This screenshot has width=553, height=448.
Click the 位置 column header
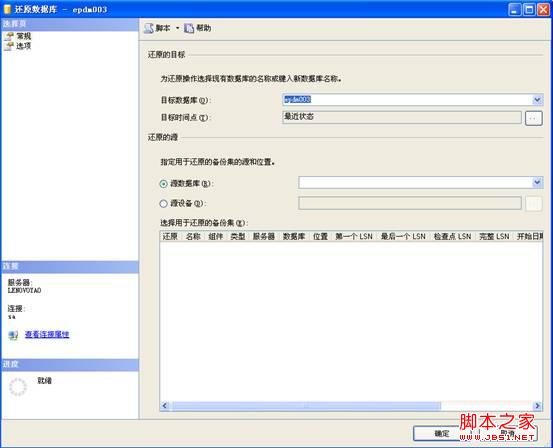tap(321, 236)
